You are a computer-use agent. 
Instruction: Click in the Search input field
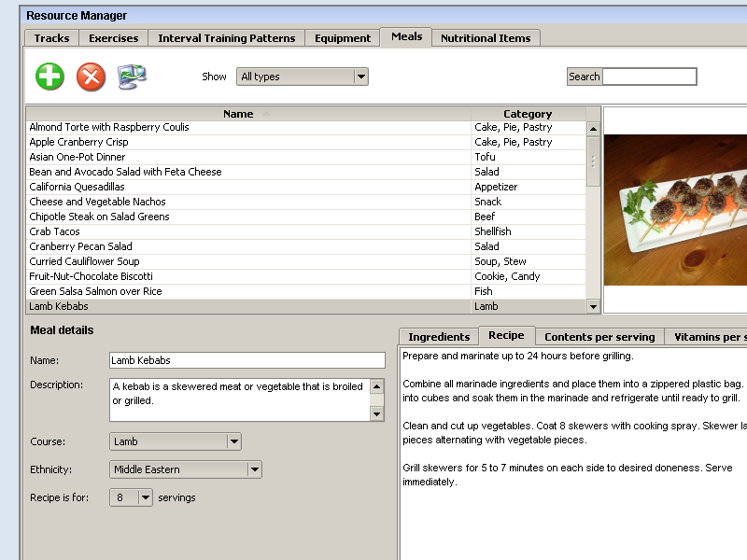click(x=649, y=77)
